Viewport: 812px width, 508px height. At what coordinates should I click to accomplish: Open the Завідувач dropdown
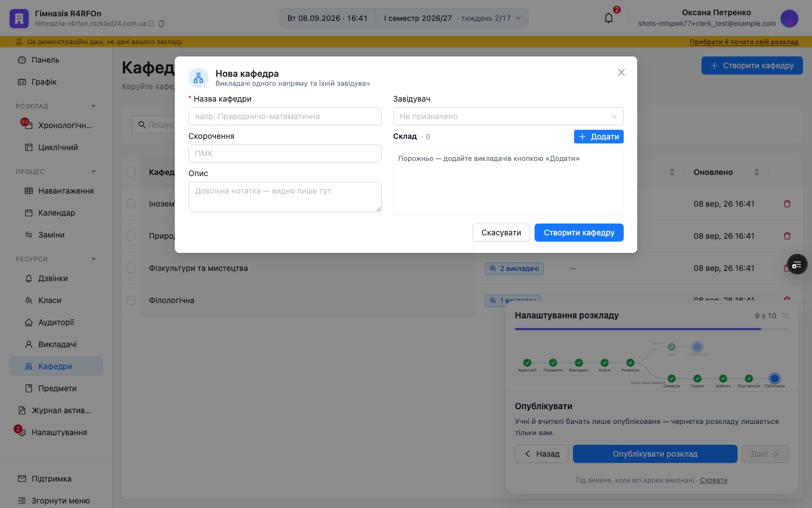508,116
